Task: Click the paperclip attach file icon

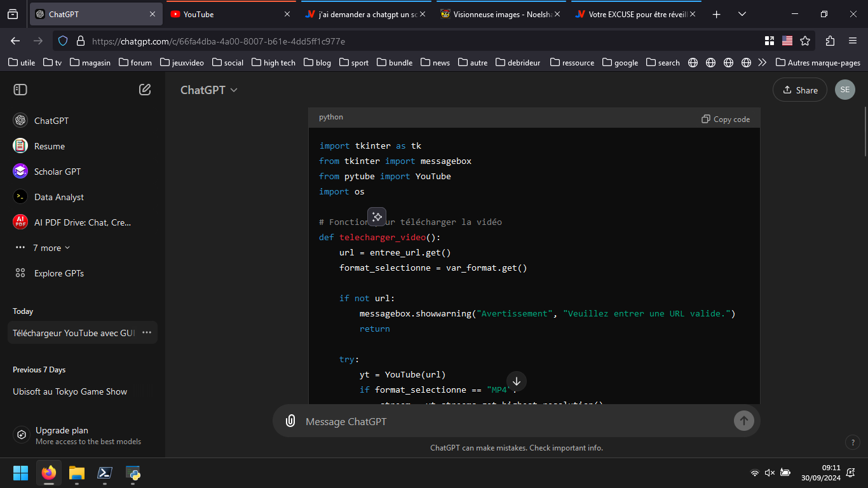Action: (290, 421)
